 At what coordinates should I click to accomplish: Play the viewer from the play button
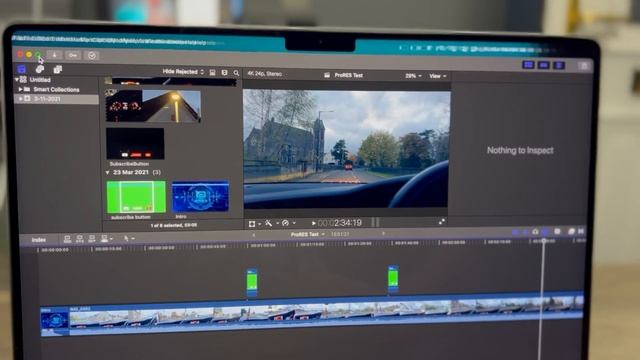[x=313, y=223]
